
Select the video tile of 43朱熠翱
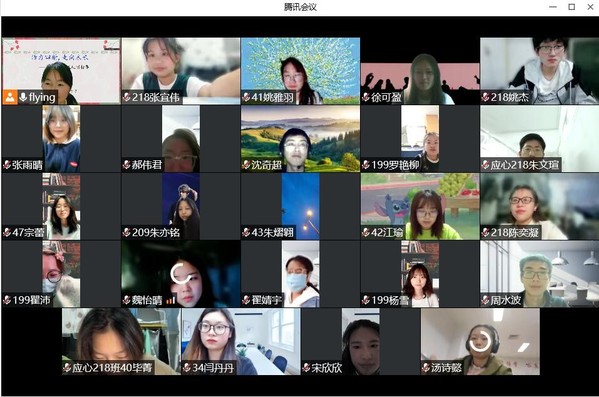(x=300, y=206)
